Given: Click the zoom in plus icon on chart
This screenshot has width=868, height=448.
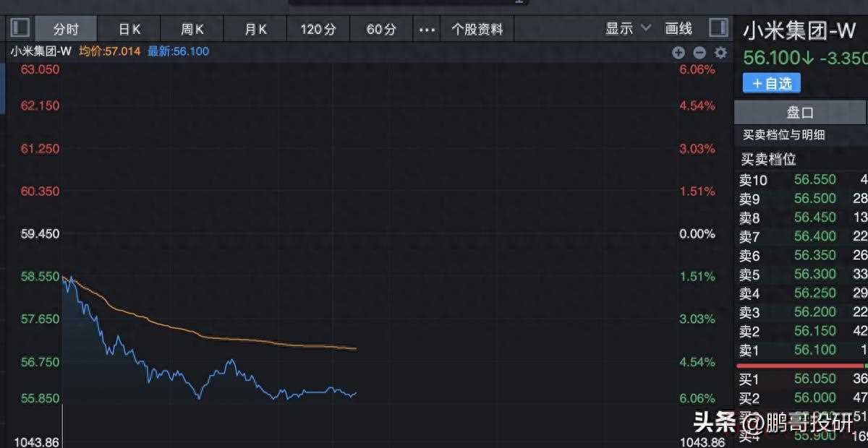Looking at the screenshot, I should click(x=678, y=52).
